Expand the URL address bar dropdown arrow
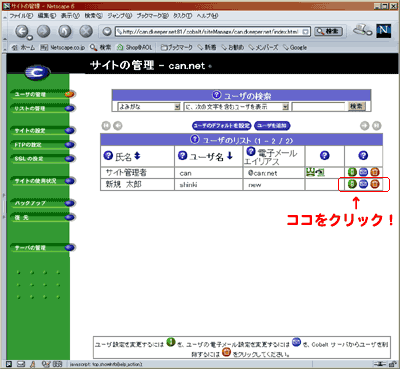The height and width of the screenshot is (369, 400). click(x=305, y=32)
